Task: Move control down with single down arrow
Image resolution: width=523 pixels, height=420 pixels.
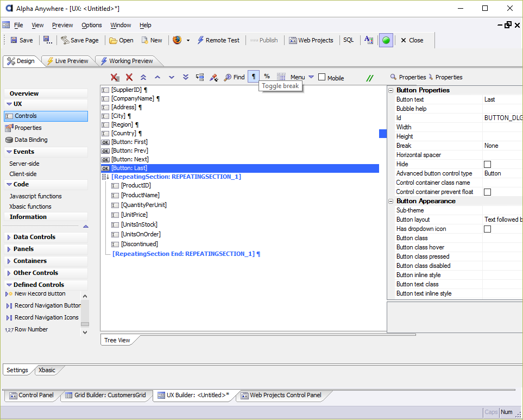Action: [x=172, y=77]
